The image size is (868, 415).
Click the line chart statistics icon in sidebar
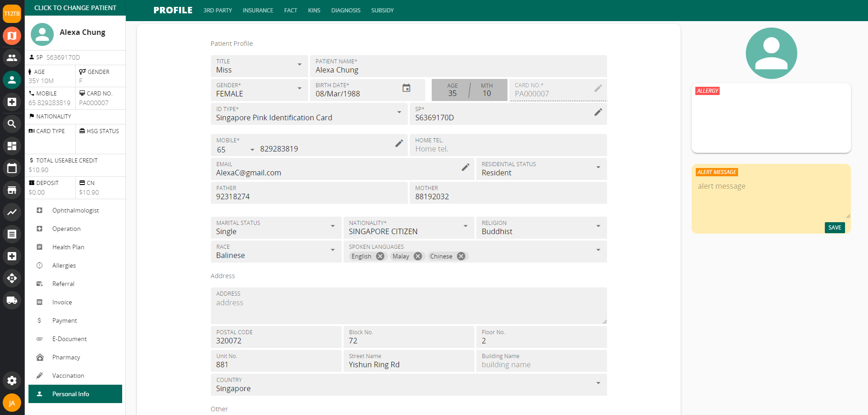tap(12, 212)
